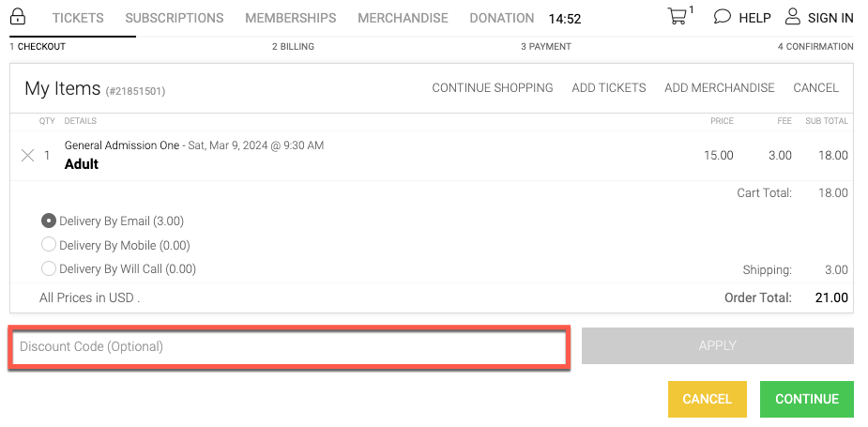Open the shopping cart icon
This screenshot has width=868, height=427.
pos(677,16)
